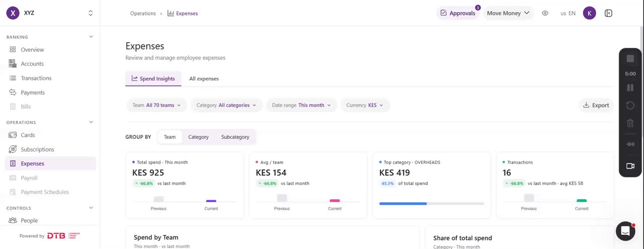The image size is (644, 249).
Task: Open the chat support bubble icon
Action: click(x=625, y=231)
